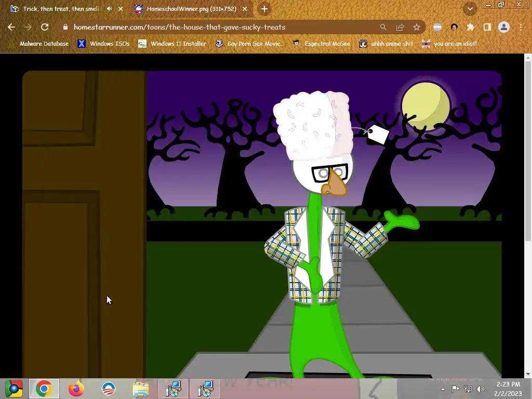The height and width of the screenshot is (399, 532).
Task: Open File Explorer from the taskbar
Action: (140, 389)
